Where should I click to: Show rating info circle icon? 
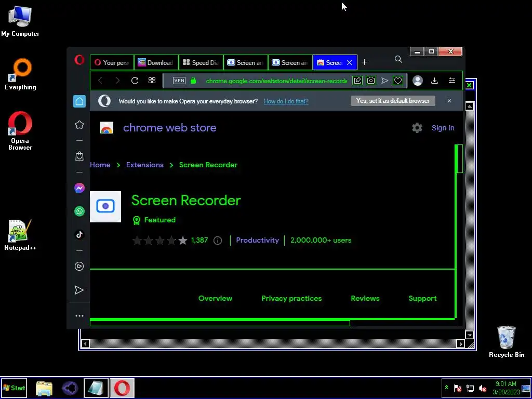pyautogui.click(x=218, y=241)
